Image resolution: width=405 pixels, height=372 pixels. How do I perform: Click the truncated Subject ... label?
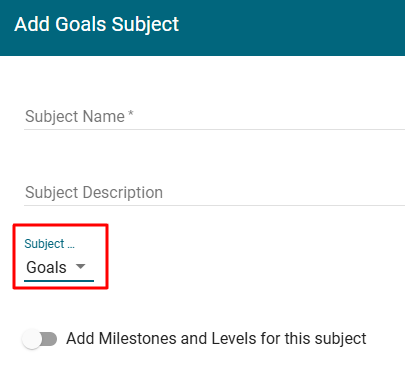[x=49, y=244]
